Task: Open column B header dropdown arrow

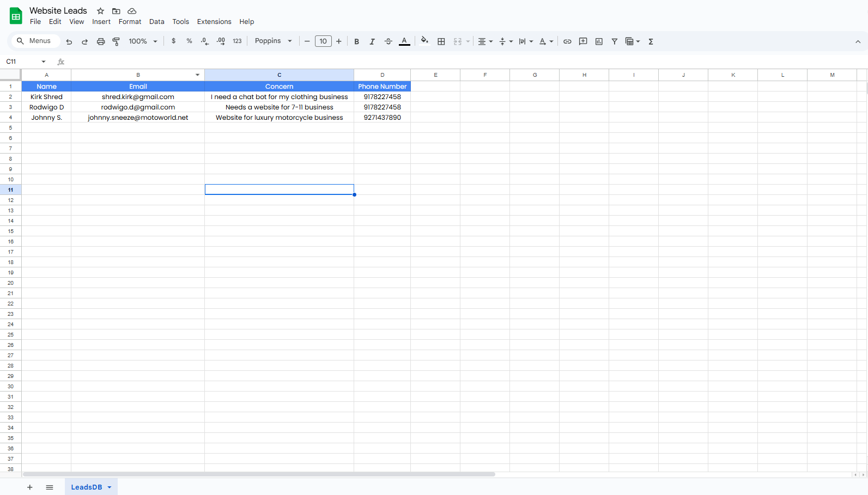Action: click(197, 75)
